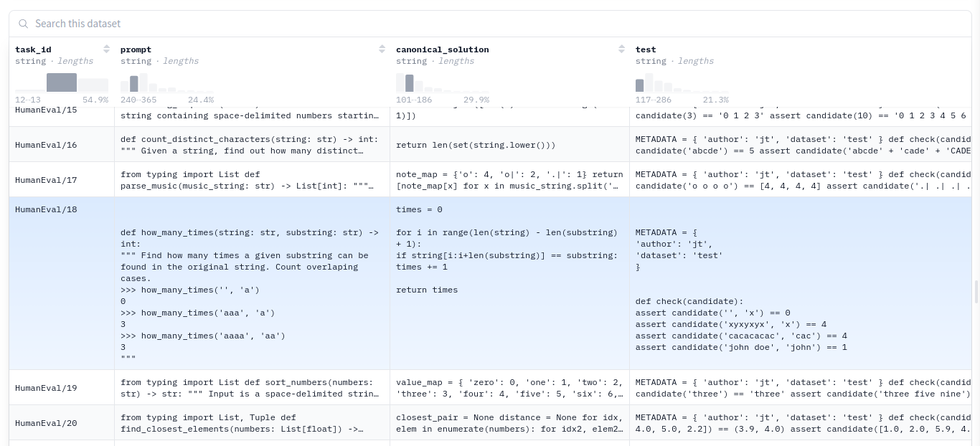Click the test column header
Screen dimensions: 980x446
tap(646, 49)
